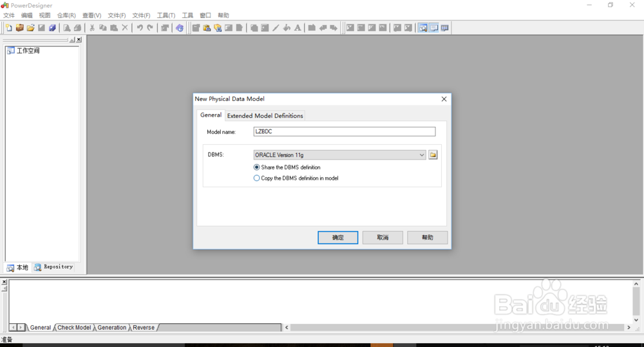Screen dimensions: 644x347
Task: Close the output panel with its X
Action: point(4,282)
